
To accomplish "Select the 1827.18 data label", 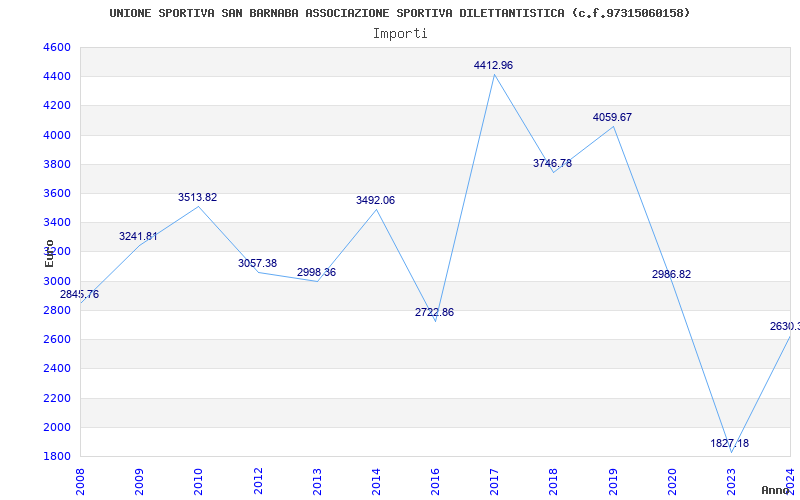I will click(x=730, y=443).
